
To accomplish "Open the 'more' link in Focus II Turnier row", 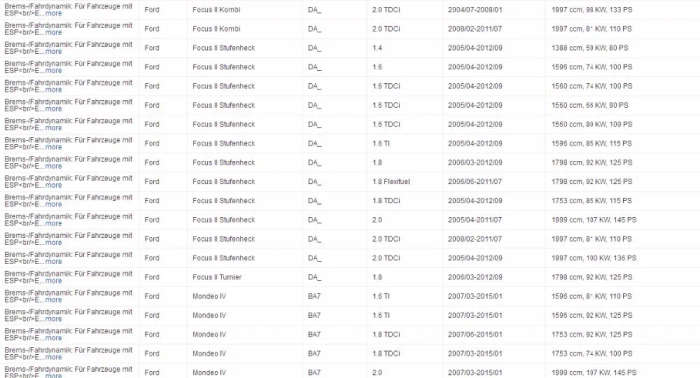I will point(54,281).
